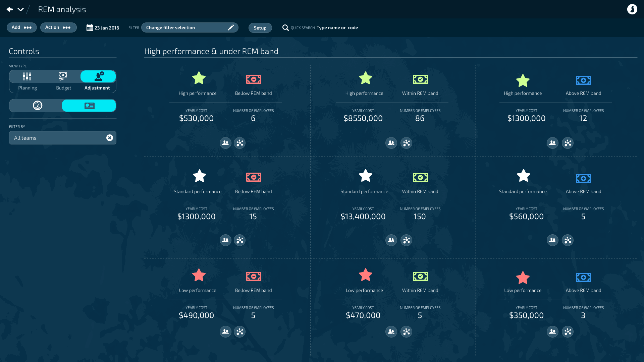This screenshot has width=644, height=362.
Task: Clear the All teams filter
Action: (110, 138)
